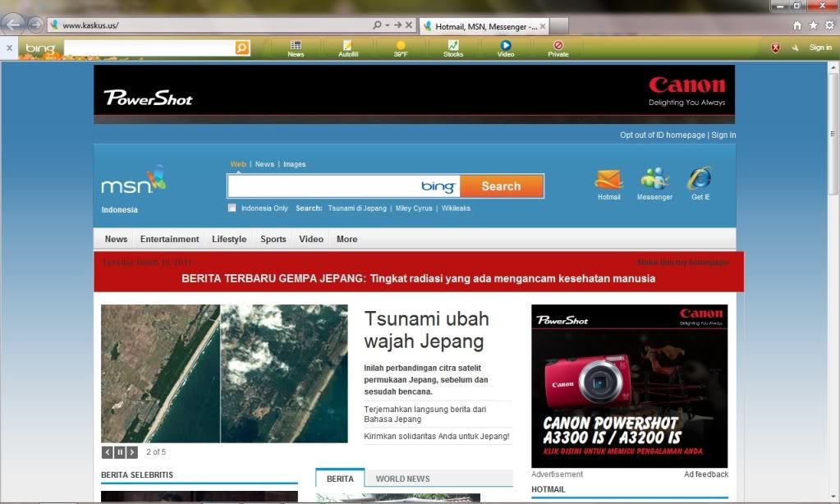This screenshot has width=840, height=504.
Task: Select the WORLD NEWS tab
Action: click(x=403, y=479)
